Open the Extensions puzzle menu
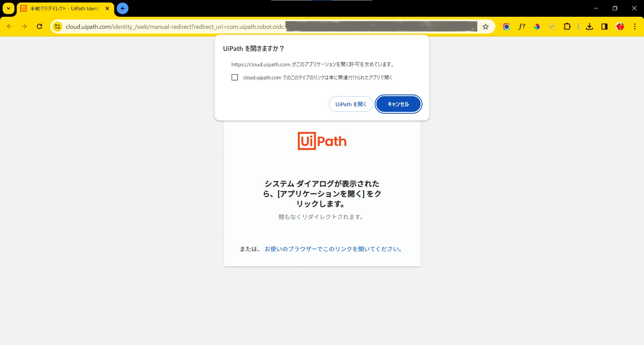 (x=567, y=26)
